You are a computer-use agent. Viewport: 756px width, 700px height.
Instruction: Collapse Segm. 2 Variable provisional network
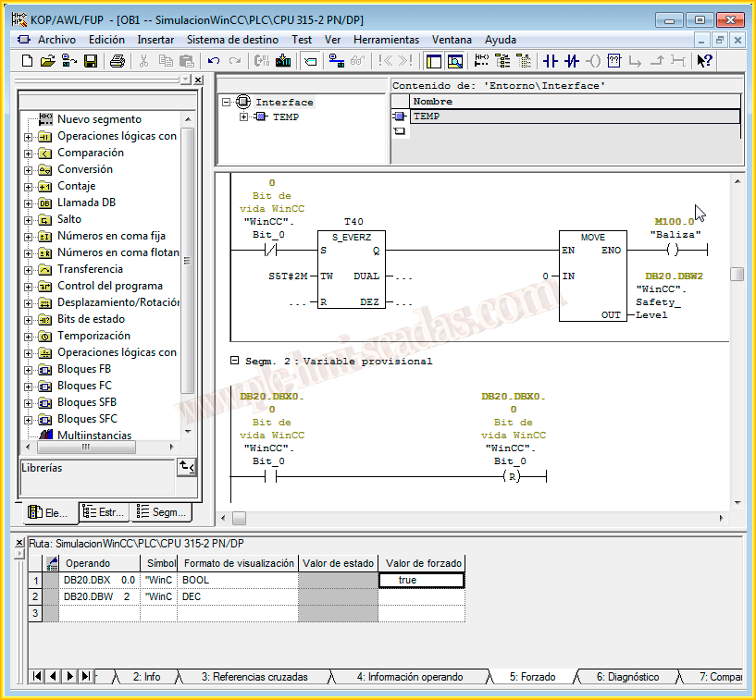pos(234,361)
